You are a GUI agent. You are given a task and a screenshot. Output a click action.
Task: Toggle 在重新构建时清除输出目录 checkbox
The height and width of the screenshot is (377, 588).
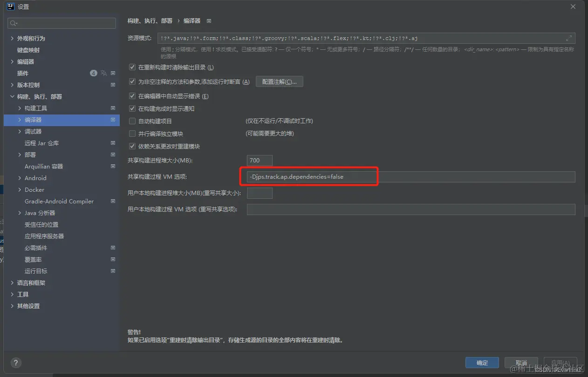(132, 67)
